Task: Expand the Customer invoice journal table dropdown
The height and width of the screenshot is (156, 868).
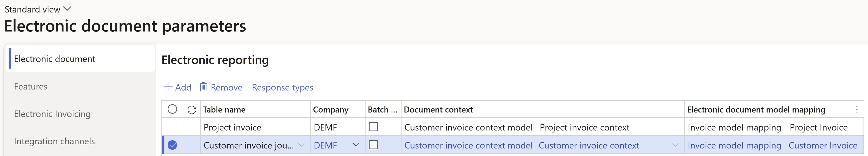Action: click(x=301, y=145)
